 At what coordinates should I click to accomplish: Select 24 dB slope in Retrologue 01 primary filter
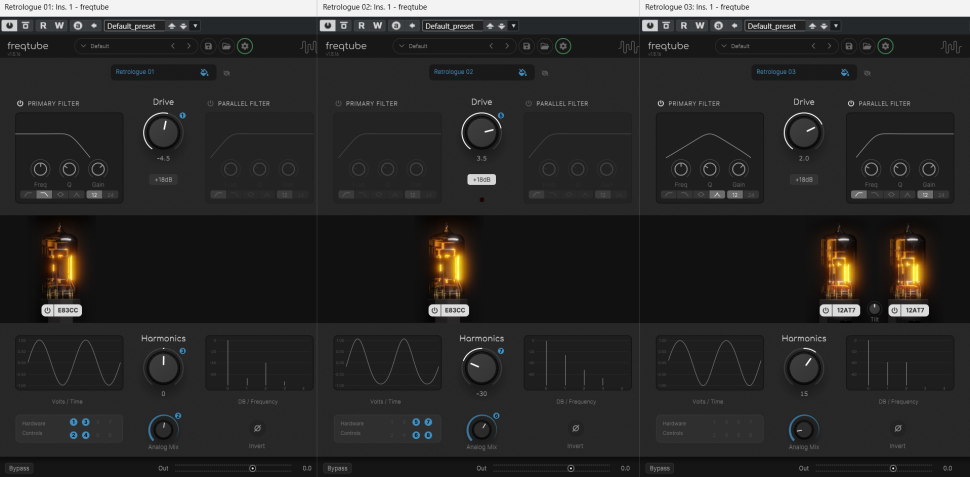[x=111, y=194]
